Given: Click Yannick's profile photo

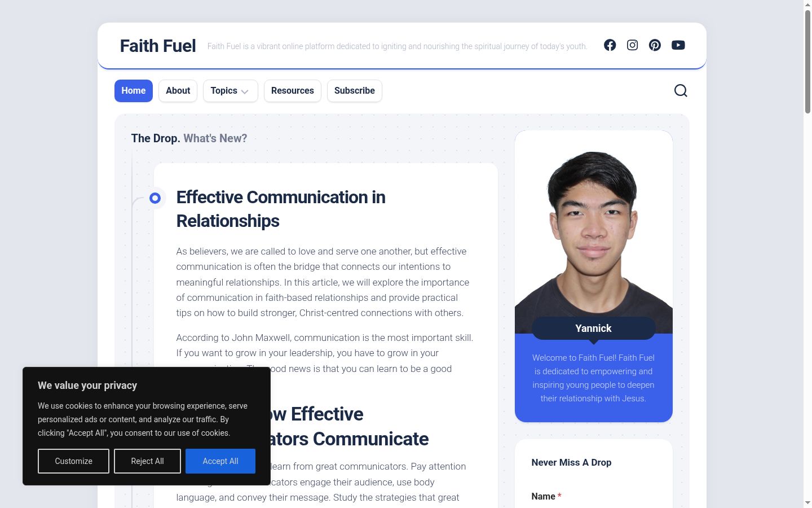Looking at the screenshot, I should pos(594,233).
